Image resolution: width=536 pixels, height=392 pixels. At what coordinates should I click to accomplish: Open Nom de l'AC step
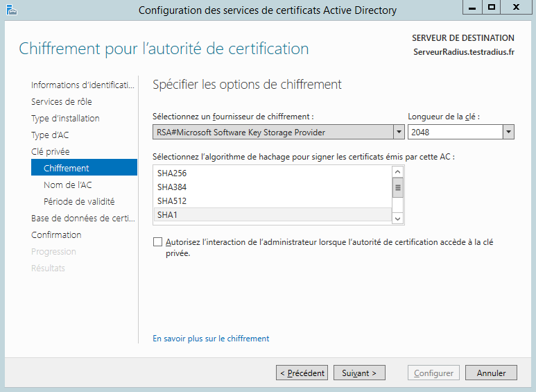(x=67, y=185)
